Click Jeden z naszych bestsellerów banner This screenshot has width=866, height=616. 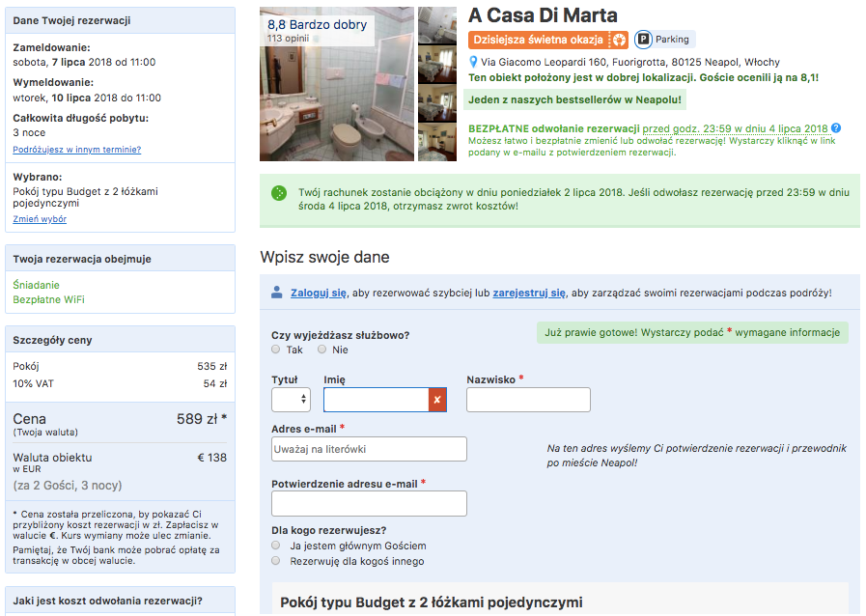pyautogui.click(x=575, y=99)
